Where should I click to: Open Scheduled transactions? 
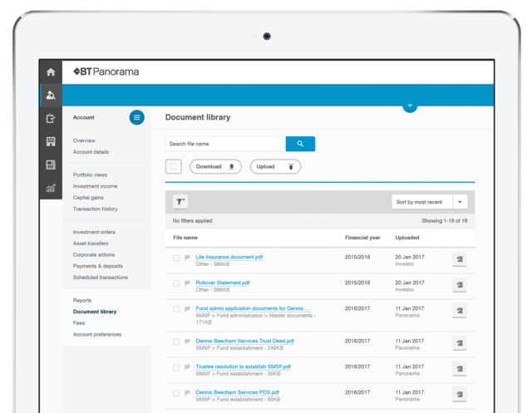pyautogui.click(x=101, y=278)
